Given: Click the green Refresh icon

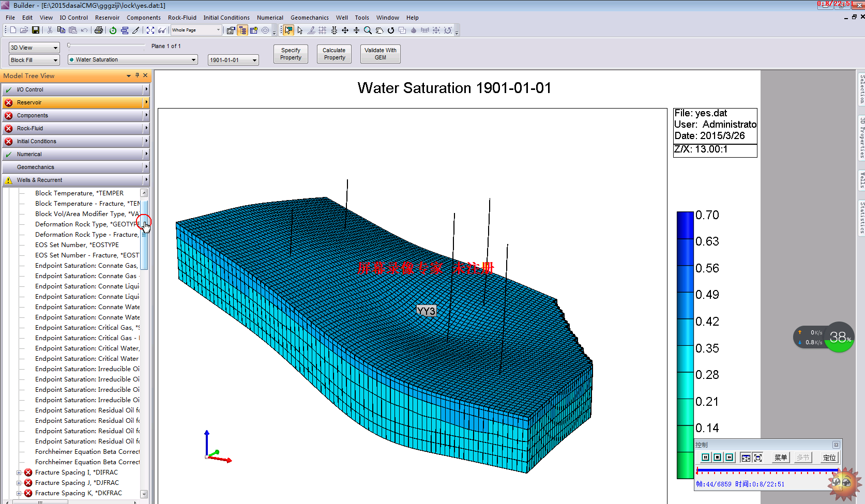Looking at the screenshot, I should 113,30.
